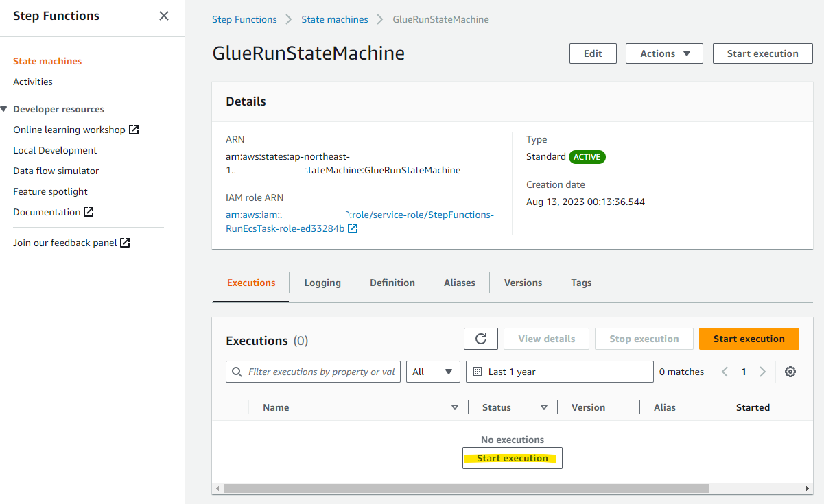The image size is (824, 504).
Task: Open the executions table settings gear
Action: pos(790,371)
